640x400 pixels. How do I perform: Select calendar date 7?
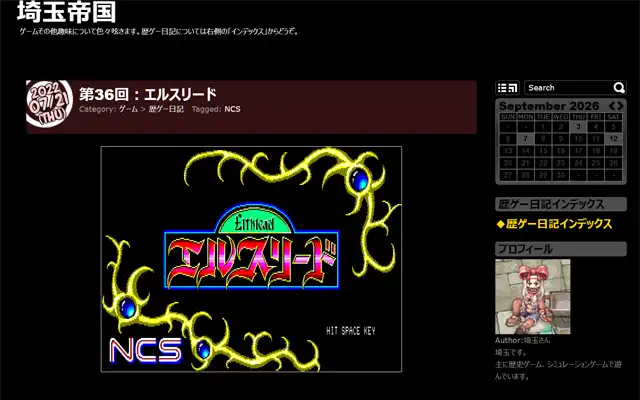pyautogui.click(x=525, y=139)
